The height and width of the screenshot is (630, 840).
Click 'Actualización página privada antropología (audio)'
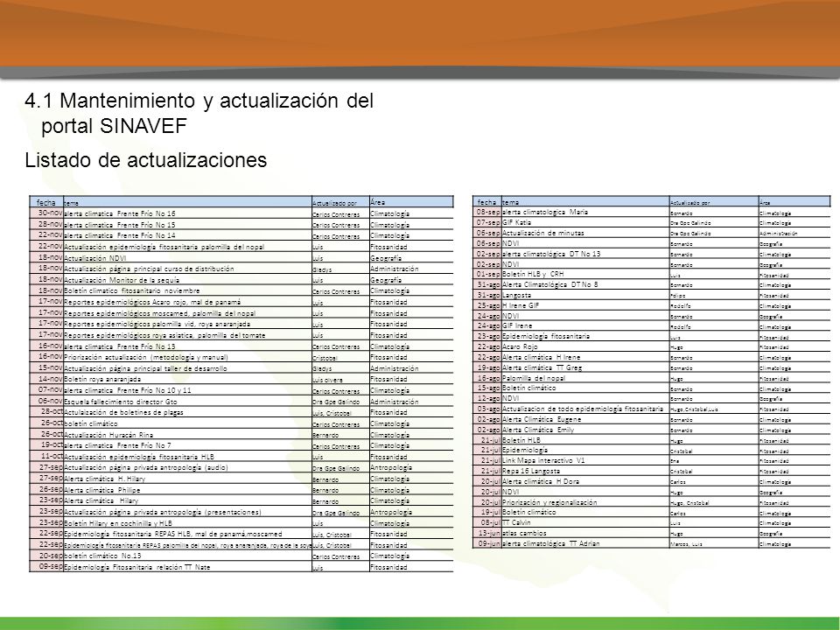point(146,467)
